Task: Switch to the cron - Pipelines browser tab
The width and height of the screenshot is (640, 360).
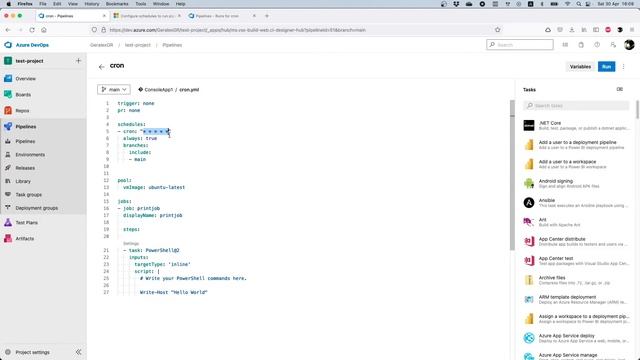Action: coord(71,16)
